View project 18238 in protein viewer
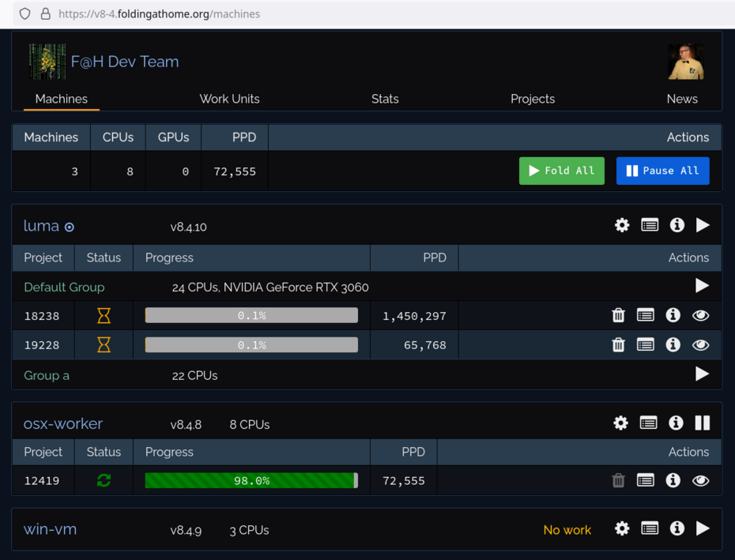Viewport: 735px width, 560px height. point(700,316)
